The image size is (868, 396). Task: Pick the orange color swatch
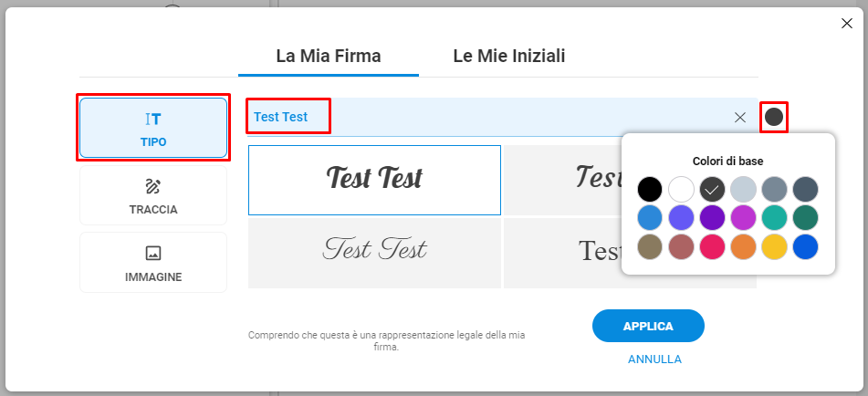743,246
